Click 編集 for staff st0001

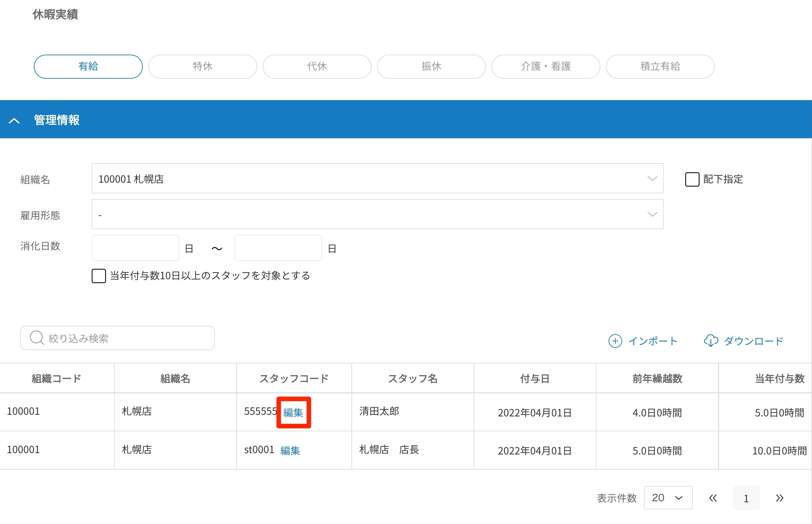(x=290, y=451)
